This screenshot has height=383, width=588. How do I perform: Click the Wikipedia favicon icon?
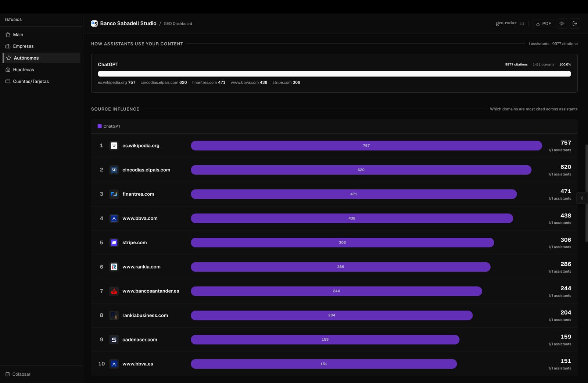pyautogui.click(x=114, y=146)
